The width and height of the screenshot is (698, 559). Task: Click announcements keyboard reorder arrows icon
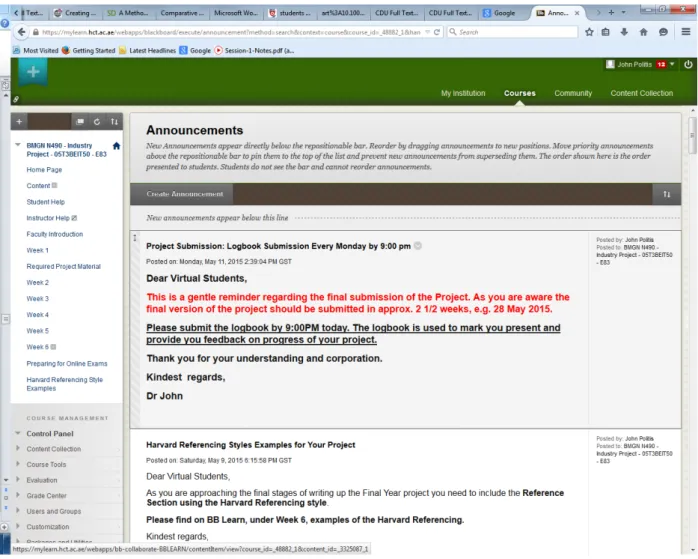pyautogui.click(x=666, y=194)
